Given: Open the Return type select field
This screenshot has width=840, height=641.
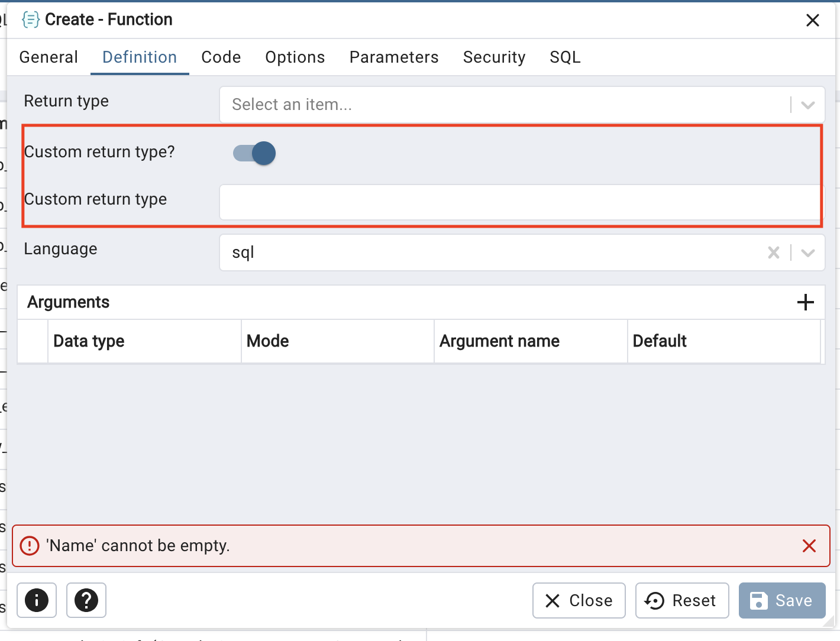Looking at the screenshot, I should coord(503,105).
